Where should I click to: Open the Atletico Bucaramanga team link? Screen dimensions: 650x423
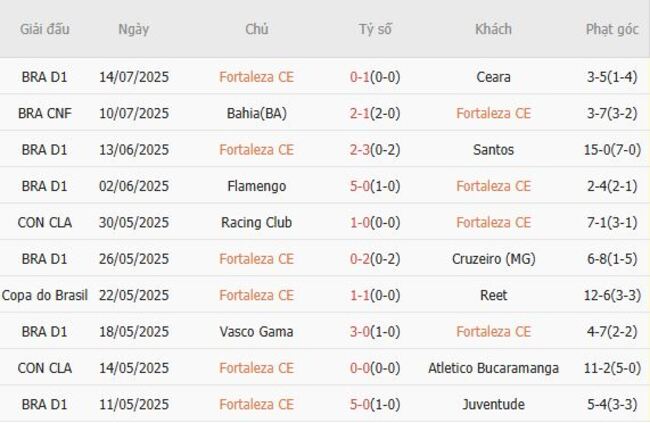493,368
